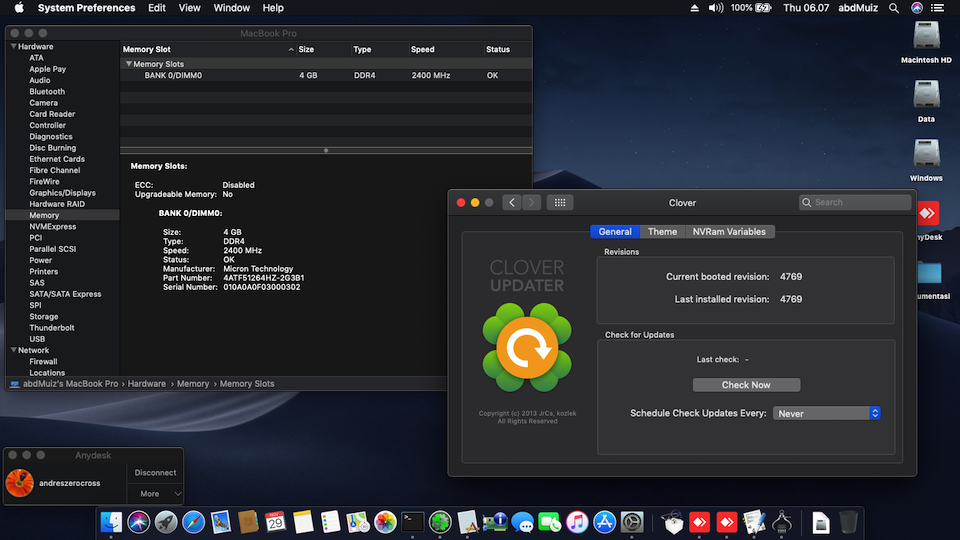Open Launchpad rocket icon in dock
Screen dimensions: 960x540
pyautogui.click(x=166, y=522)
